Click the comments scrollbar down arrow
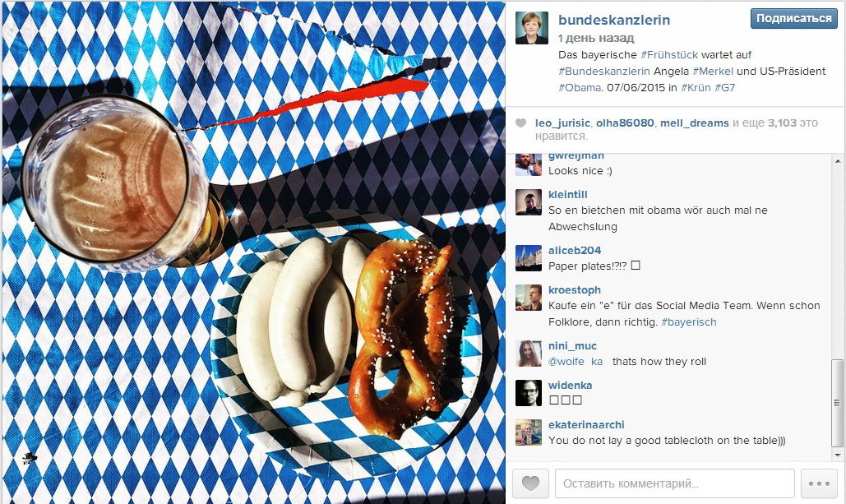This screenshot has height=504, width=846. pos(837,455)
